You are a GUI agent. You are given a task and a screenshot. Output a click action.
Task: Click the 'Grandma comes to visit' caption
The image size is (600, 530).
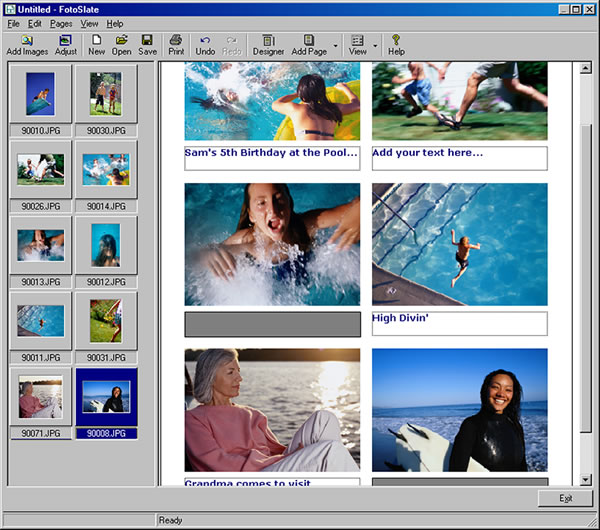coord(272,482)
